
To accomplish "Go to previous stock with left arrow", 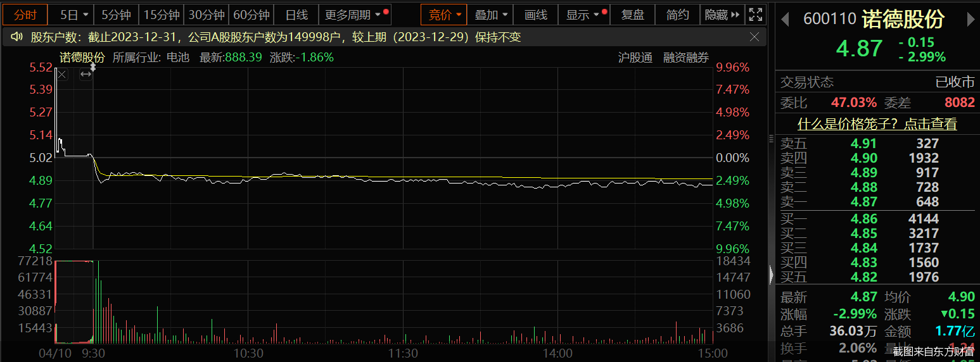I will click(x=785, y=20).
